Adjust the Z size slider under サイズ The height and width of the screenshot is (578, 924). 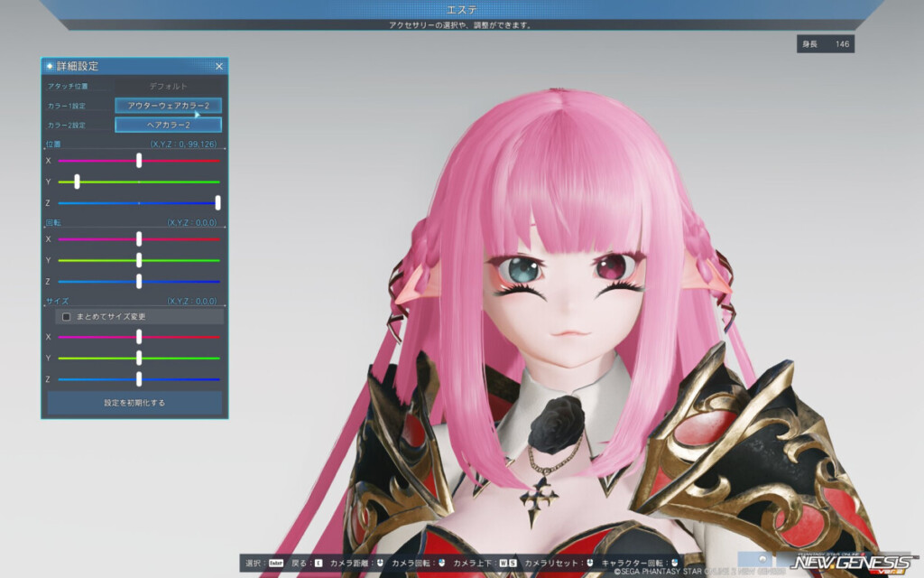[x=138, y=380]
